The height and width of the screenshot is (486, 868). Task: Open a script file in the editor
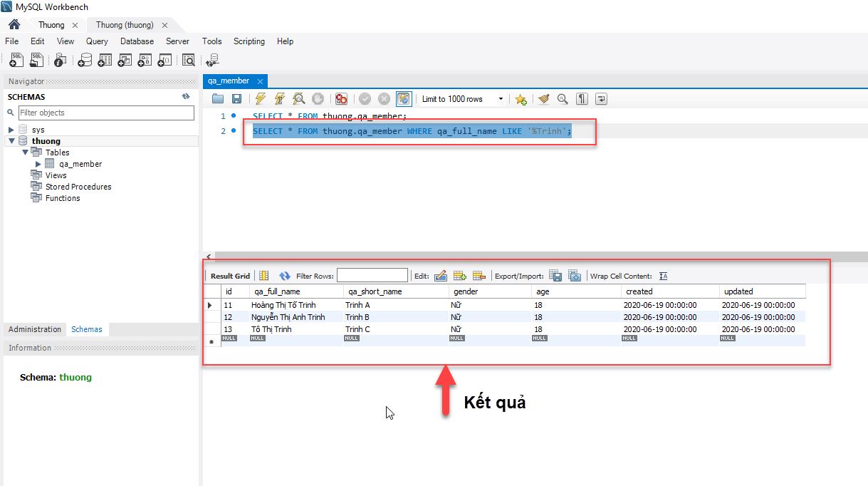218,99
